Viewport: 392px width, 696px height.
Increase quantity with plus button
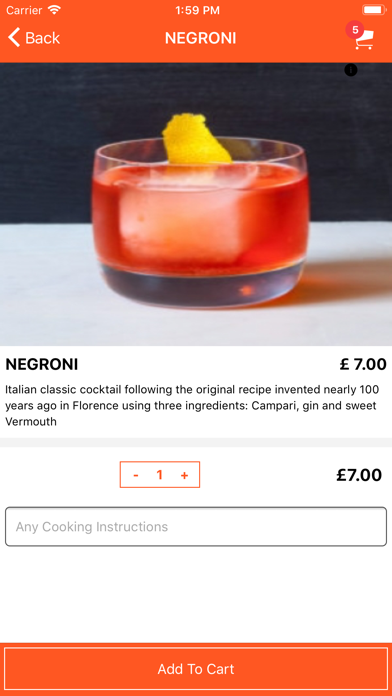tap(184, 475)
